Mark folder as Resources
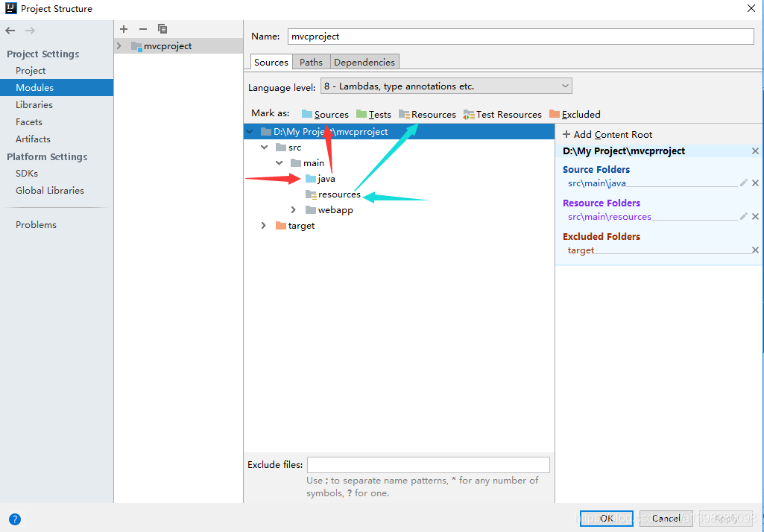This screenshot has width=764, height=532. [x=427, y=115]
